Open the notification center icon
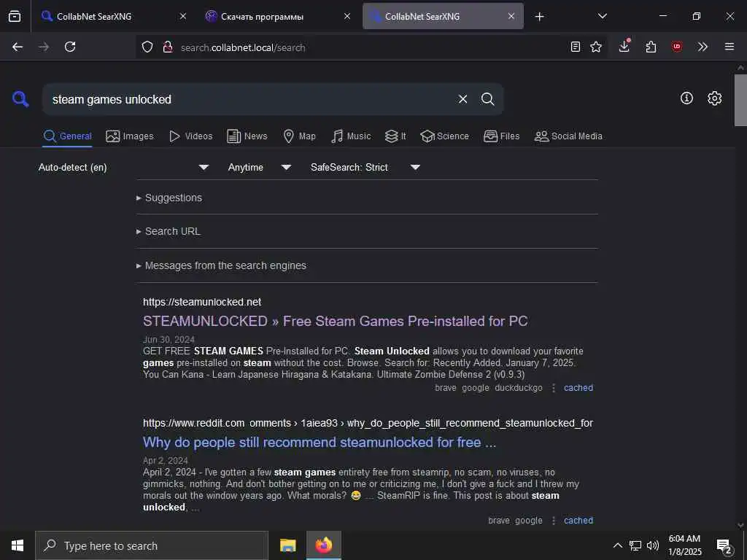This screenshot has height=560, width=747. (724, 545)
